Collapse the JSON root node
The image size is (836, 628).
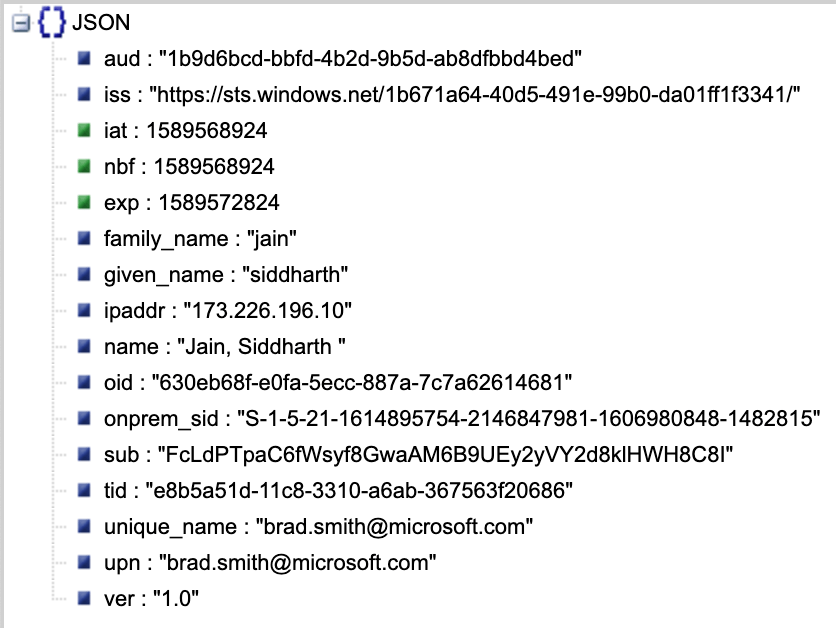(19, 24)
